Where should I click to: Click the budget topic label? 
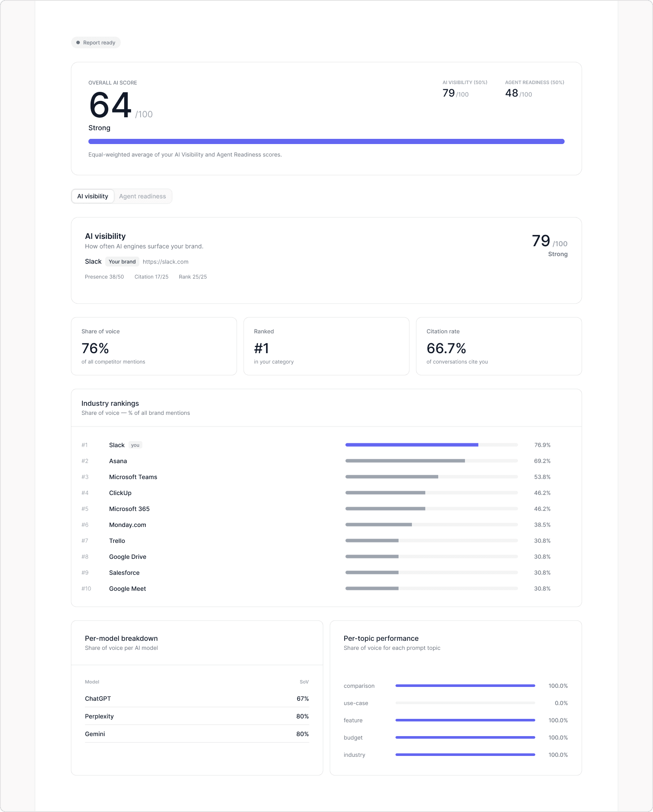[x=353, y=737]
